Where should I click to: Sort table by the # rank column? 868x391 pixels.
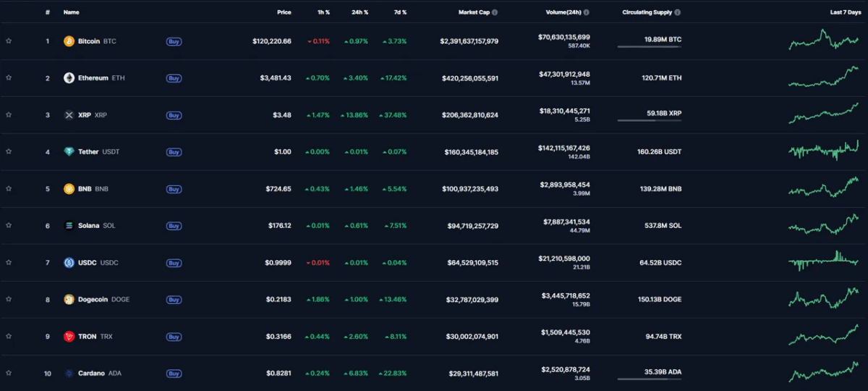(48, 12)
